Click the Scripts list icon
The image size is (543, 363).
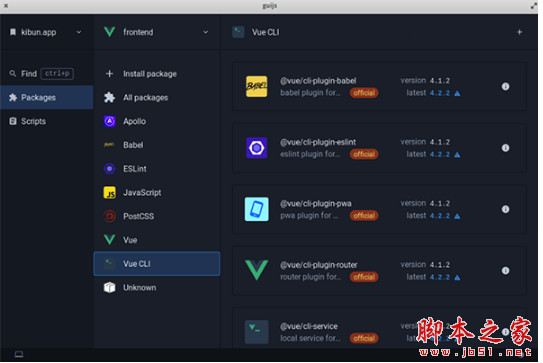point(13,121)
